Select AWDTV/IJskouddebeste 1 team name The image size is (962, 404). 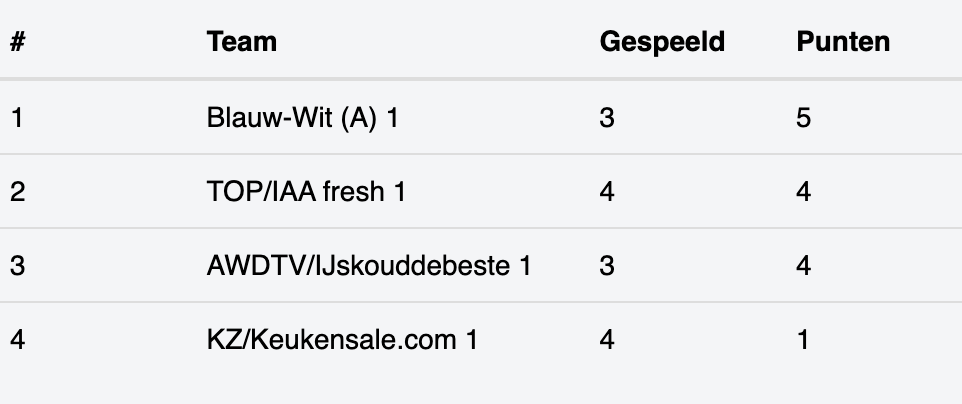[369, 265]
